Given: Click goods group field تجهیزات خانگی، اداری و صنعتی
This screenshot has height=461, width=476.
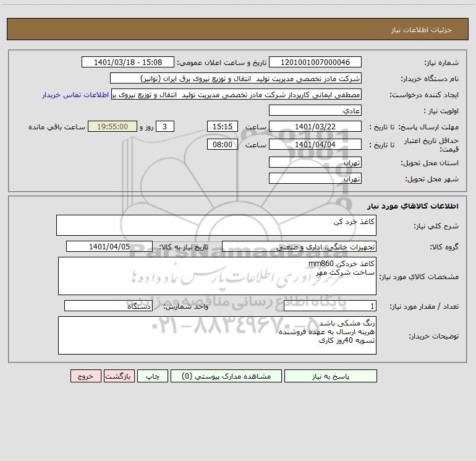Looking at the screenshot, I should point(299,246).
